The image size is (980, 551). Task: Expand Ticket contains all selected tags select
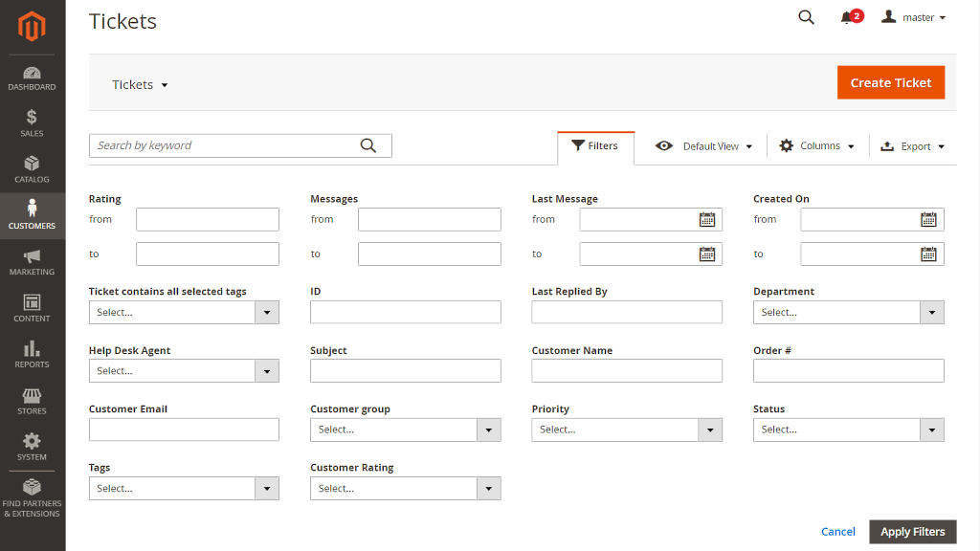click(184, 313)
